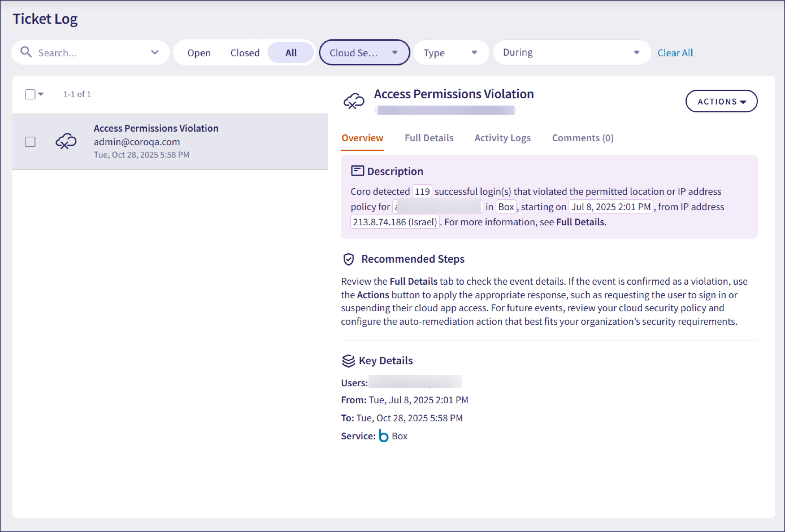785x532 pixels.
Task: Switch to the Full Details tab
Action: click(429, 138)
